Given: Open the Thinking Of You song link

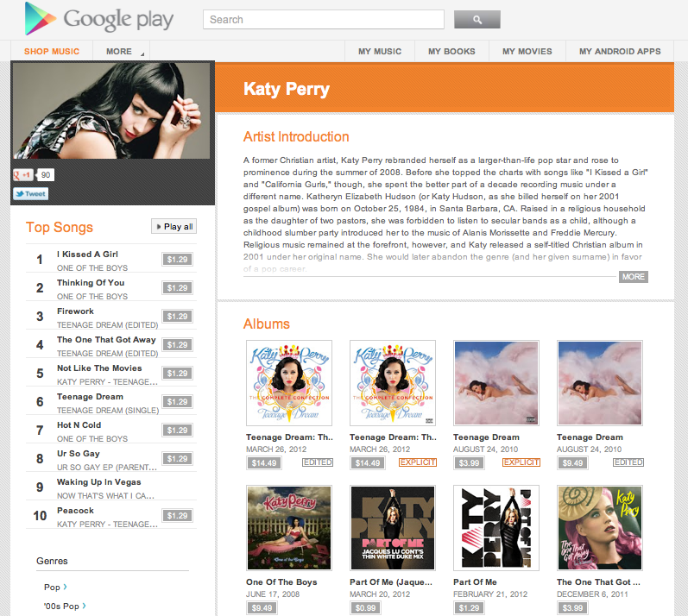Looking at the screenshot, I should 91,283.
